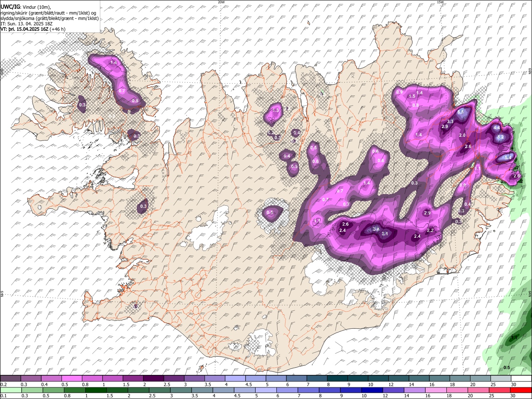Viewport: 532px width, 399px height.
Task: Click the snow scale swatch between 12 and 14
Action: click(398, 378)
